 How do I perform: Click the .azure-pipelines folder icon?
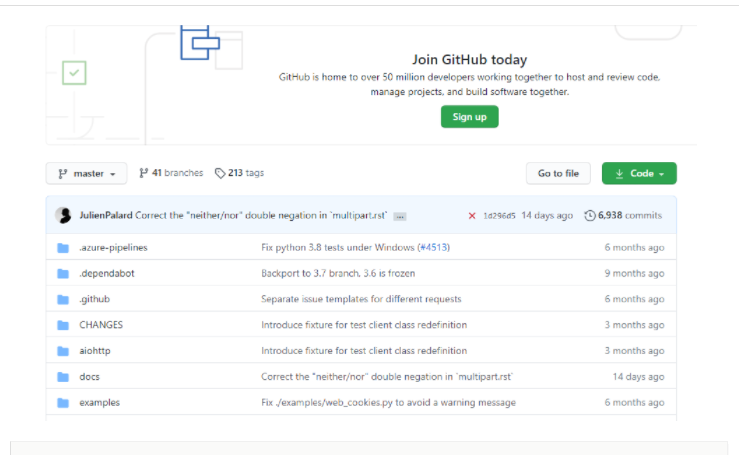[63, 247]
